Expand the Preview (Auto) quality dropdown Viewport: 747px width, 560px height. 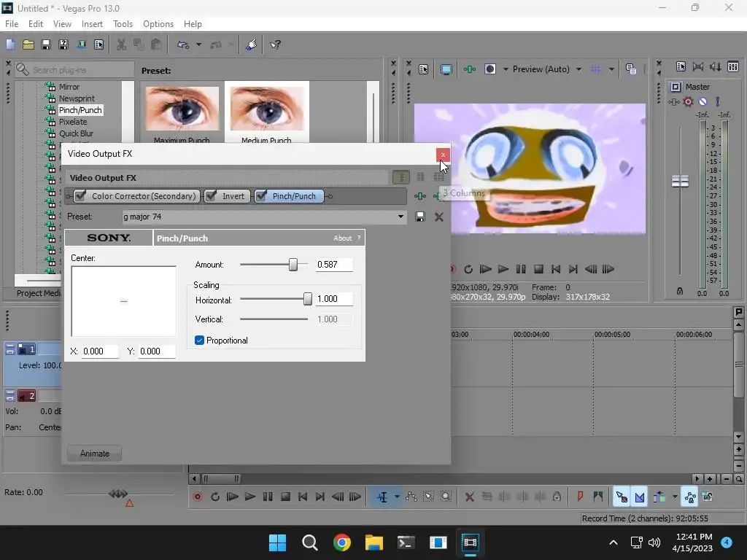tap(578, 69)
